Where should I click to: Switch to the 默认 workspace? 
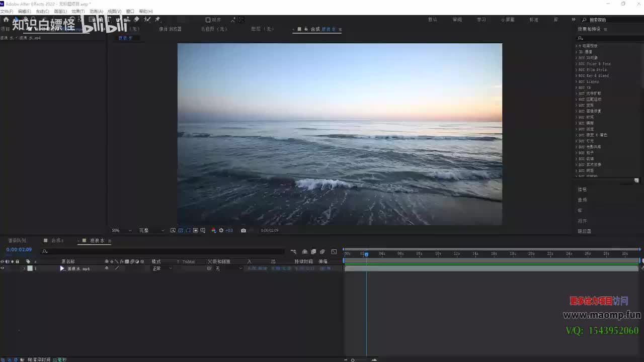(433, 20)
